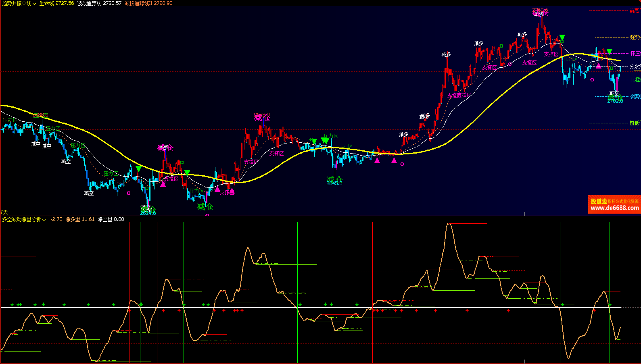Click the 净多量 11.61 indicator value
The height and width of the screenshot is (364, 641).
click(80, 219)
